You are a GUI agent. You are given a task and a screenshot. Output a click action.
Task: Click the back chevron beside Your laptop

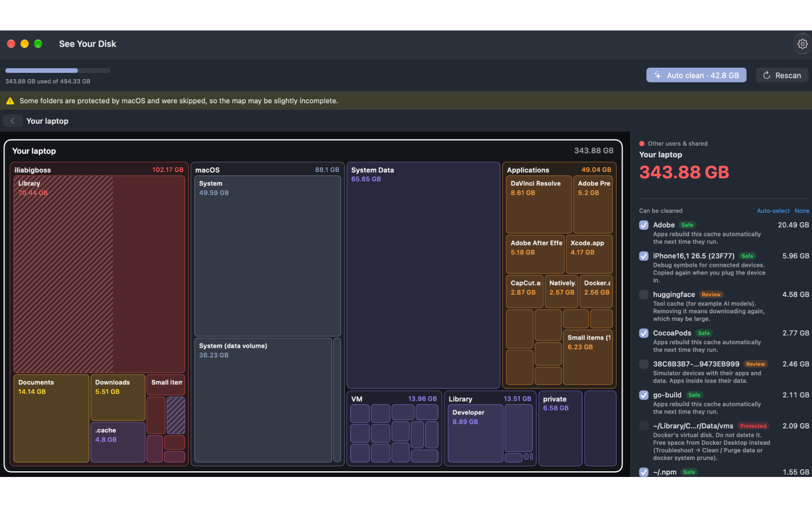tap(12, 121)
